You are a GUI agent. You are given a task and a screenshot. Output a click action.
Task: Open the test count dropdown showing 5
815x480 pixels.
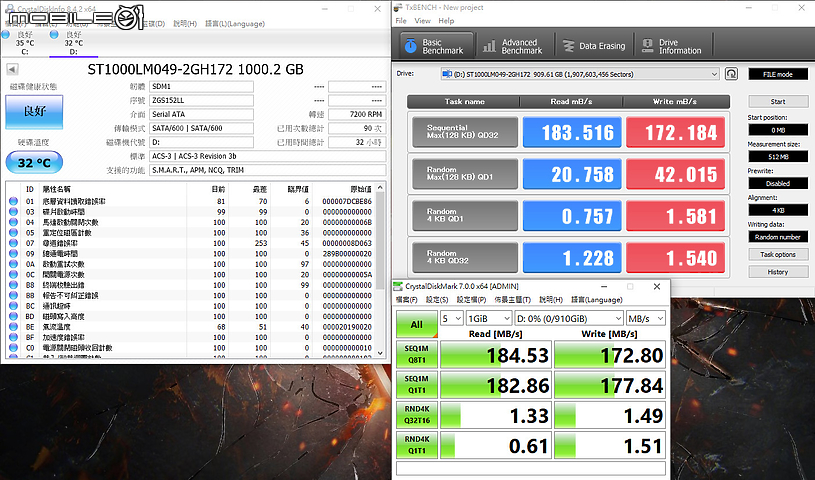pyautogui.click(x=452, y=318)
